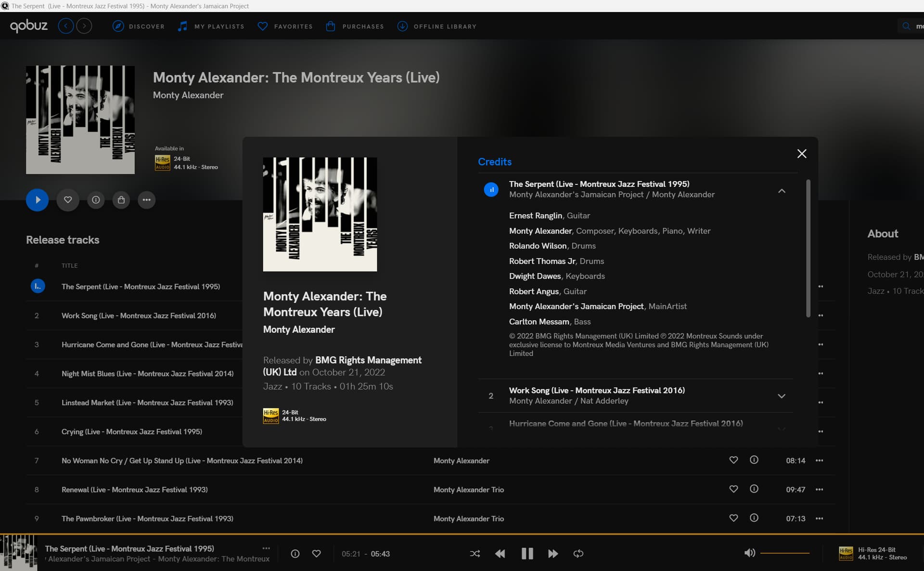Open more options for No Woman No Cry

[819, 461]
